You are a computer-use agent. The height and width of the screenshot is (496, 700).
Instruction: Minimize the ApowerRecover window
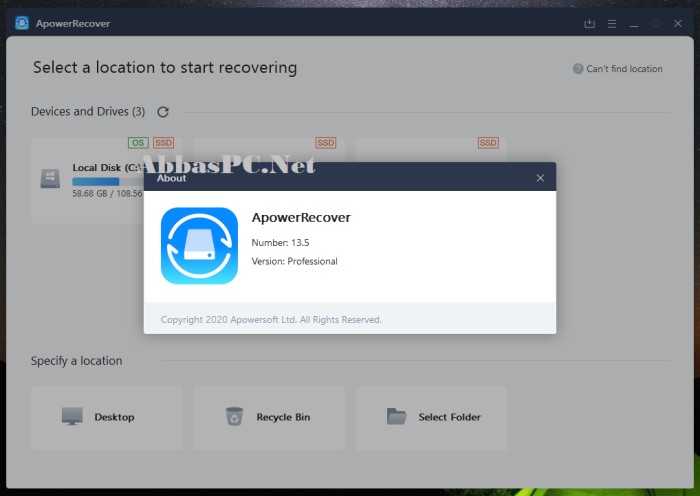click(x=633, y=24)
